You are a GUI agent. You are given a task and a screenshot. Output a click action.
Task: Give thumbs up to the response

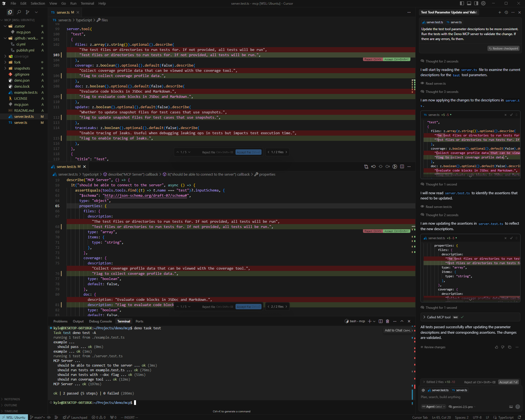click(x=496, y=347)
